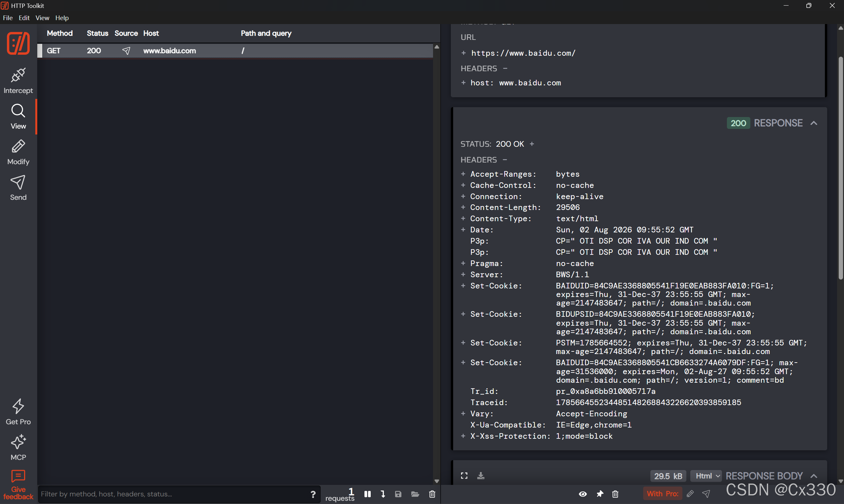This screenshot has height=504, width=844.
Task: Click request list scrollbar up arrow
Action: [437, 47]
